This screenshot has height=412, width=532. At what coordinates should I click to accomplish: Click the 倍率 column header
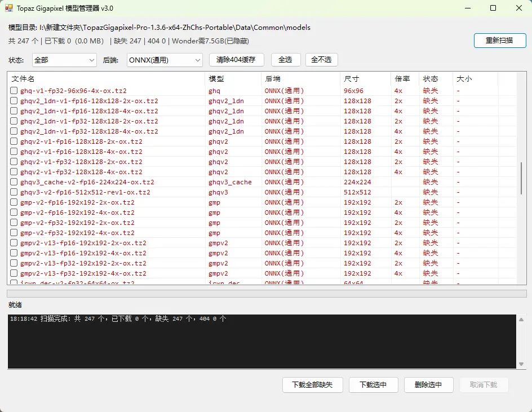click(405, 79)
